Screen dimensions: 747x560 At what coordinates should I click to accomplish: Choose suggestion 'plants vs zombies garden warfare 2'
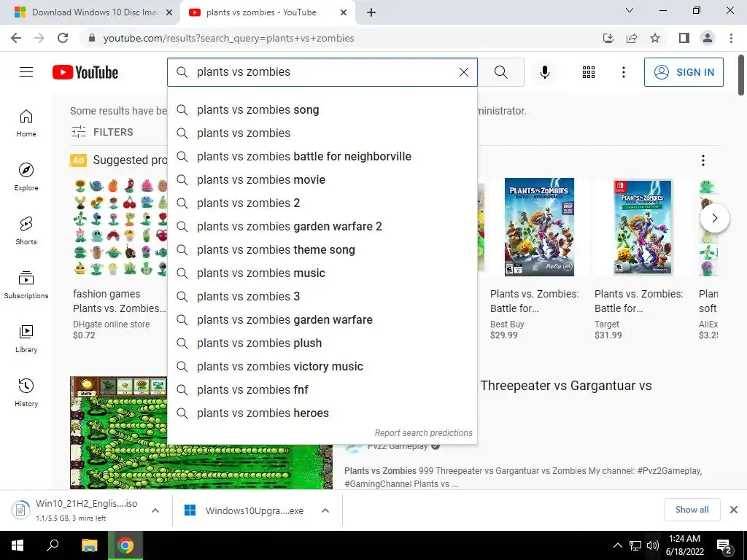[322, 226]
